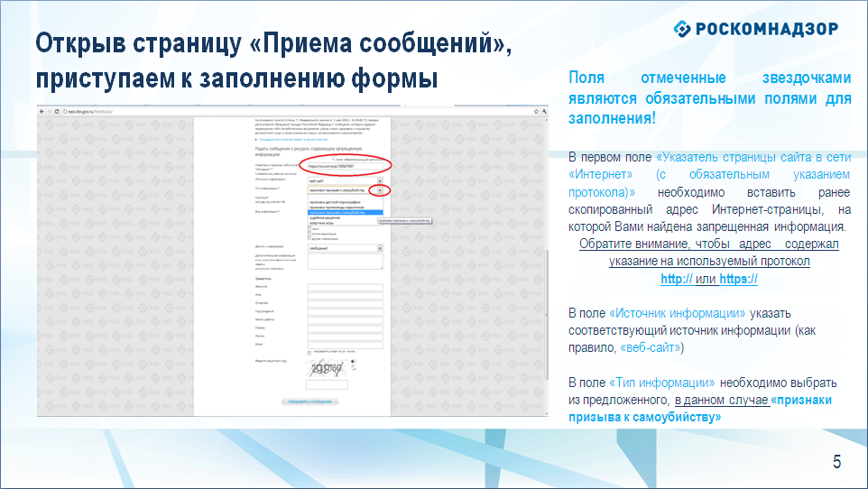Open the веб-сайт source dropdown

pyautogui.click(x=346, y=181)
